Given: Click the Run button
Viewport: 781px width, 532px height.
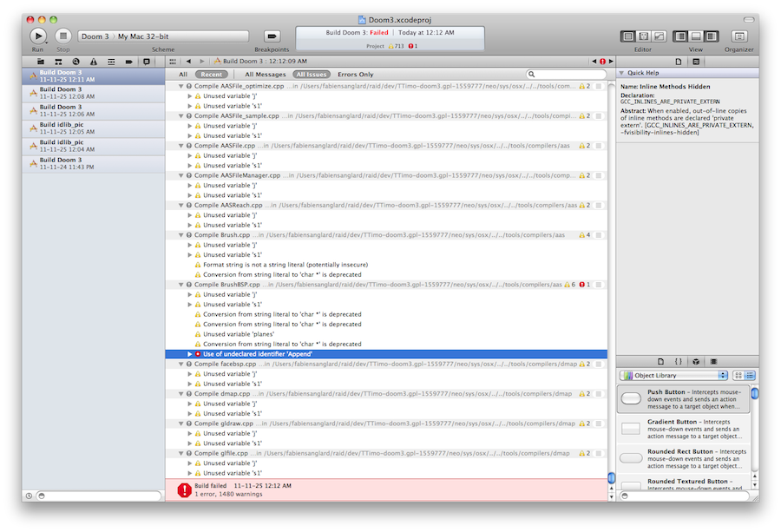Looking at the screenshot, I should pyautogui.click(x=38, y=36).
